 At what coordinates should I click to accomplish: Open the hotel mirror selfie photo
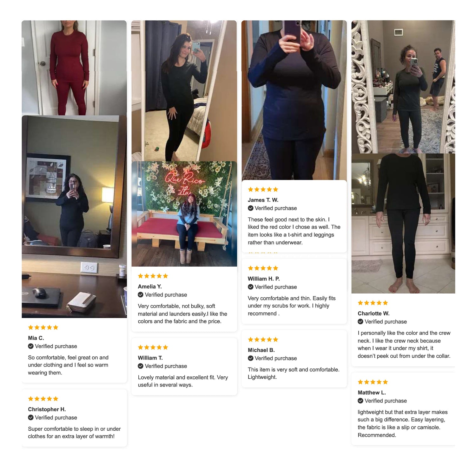pyautogui.click(x=74, y=216)
